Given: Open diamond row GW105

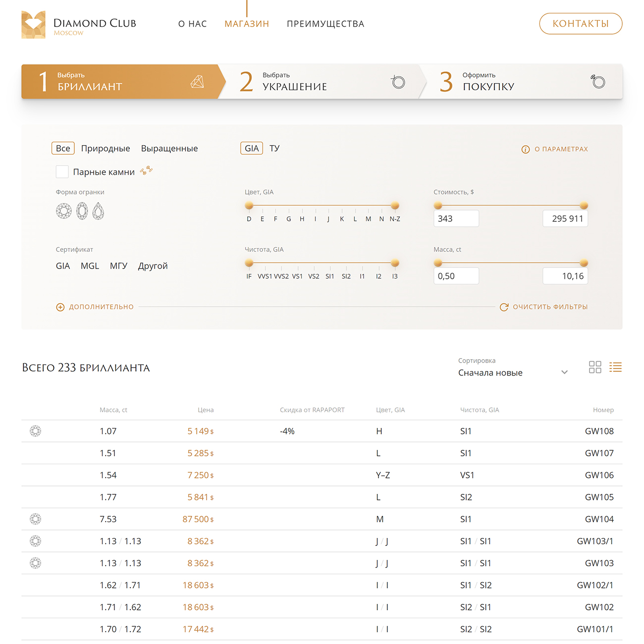Looking at the screenshot, I should pyautogui.click(x=322, y=497).
